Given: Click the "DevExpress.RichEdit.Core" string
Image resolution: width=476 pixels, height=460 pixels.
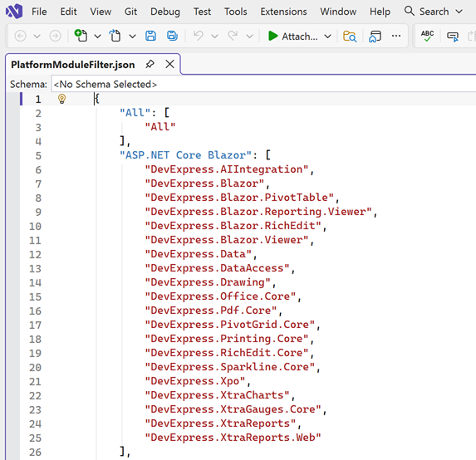Looking at the screenshot, I should point(227,353).
